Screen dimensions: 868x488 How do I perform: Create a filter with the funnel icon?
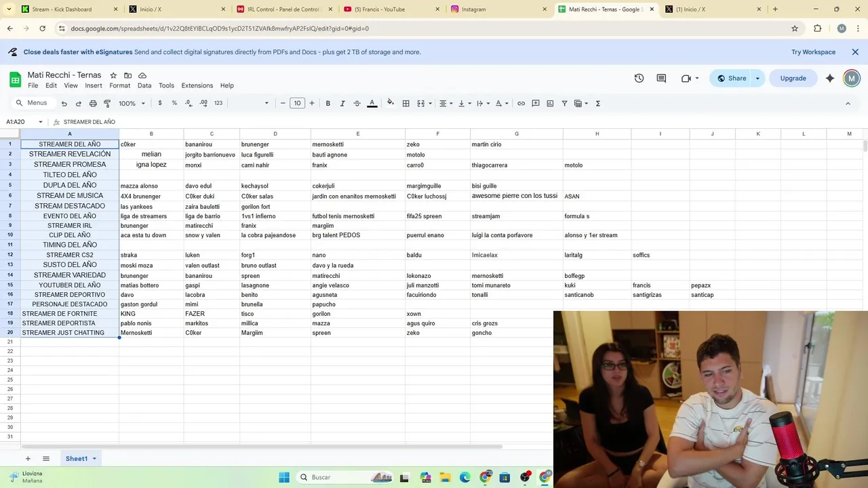564,103
